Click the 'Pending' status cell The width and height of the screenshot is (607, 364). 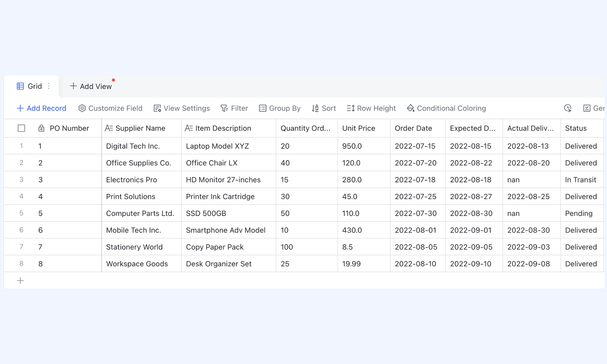[x=582, y=213]
